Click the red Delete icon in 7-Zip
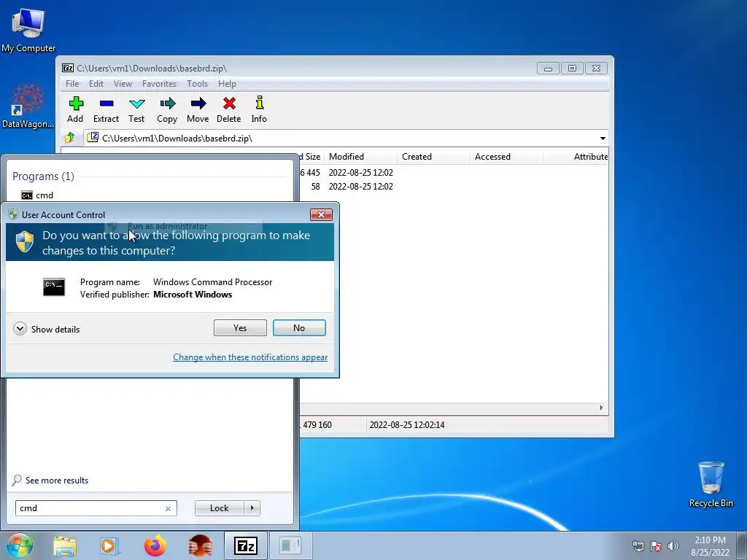The width and height of the screenshot is (747, 560). pos(228,109)
